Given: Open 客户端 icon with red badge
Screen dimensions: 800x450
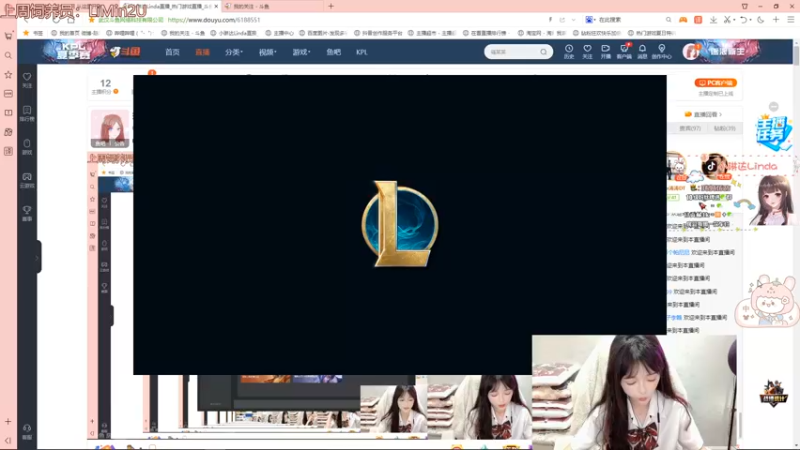Looking at the screenshot, I should tap(624, 51).
